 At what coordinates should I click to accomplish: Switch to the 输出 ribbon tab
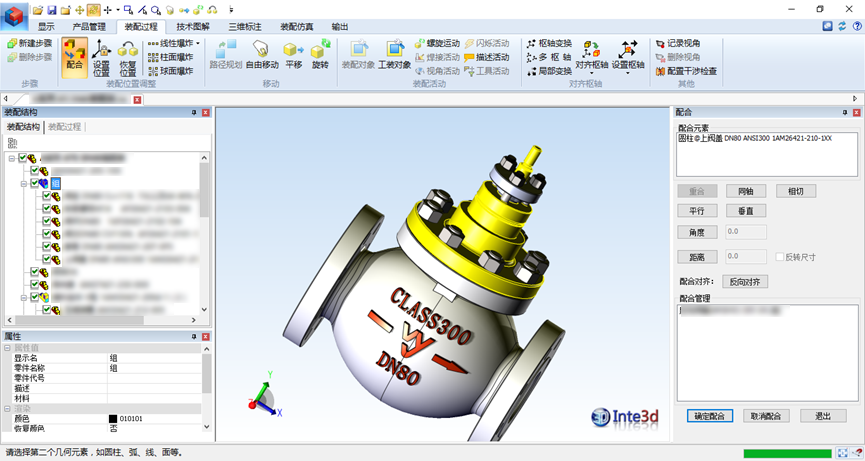tap(340, 26)
